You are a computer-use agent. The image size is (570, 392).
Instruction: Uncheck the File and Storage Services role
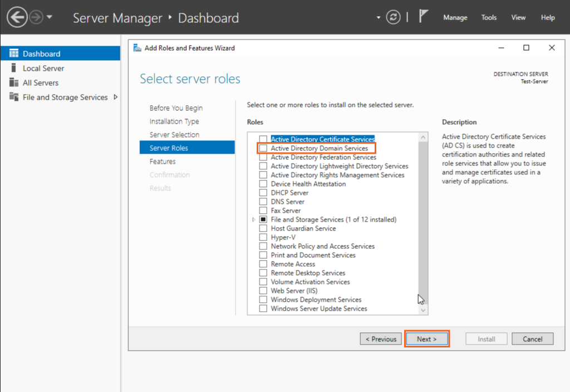[x=263, y=219]
